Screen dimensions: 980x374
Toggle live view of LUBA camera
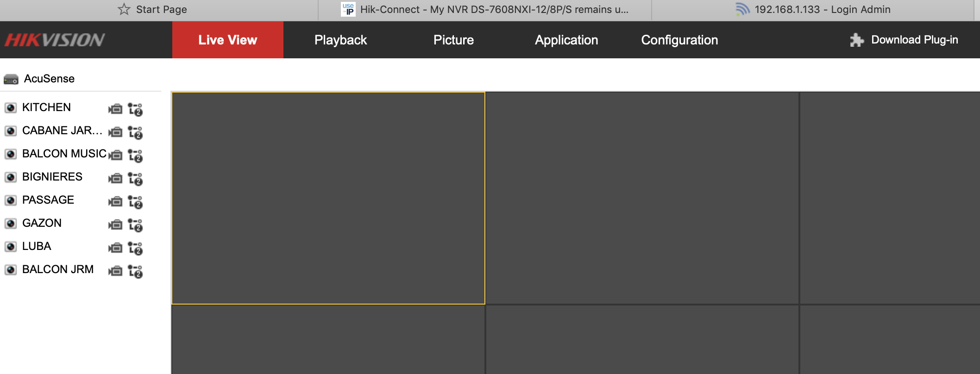point(11,247)
